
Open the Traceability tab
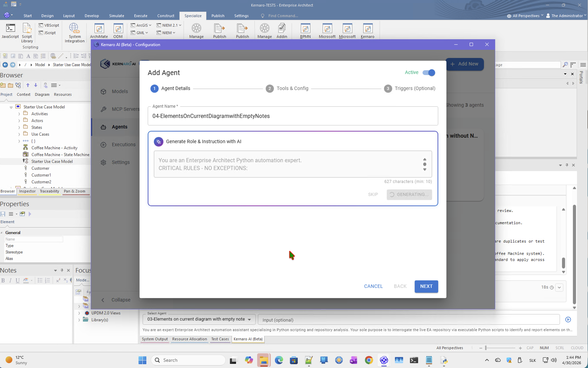coord(49,191)
